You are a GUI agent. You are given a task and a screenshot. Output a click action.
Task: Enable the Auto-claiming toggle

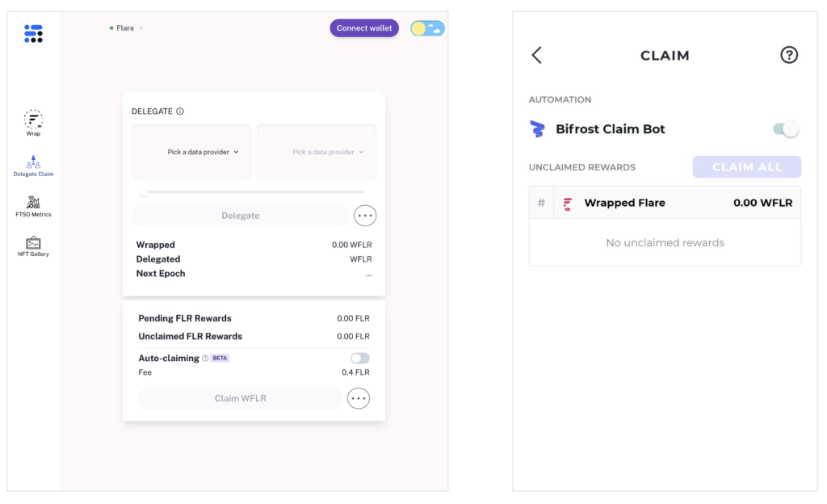click(360, 358)
